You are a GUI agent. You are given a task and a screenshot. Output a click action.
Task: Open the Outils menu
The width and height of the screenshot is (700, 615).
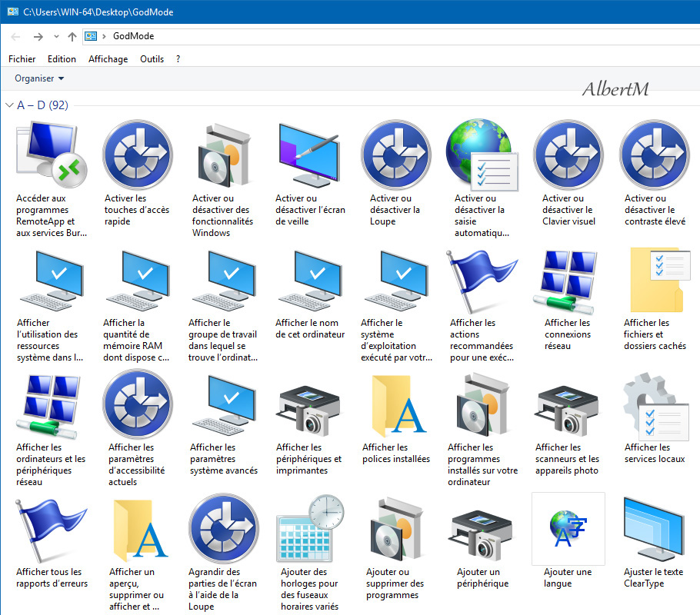(152, 59)
